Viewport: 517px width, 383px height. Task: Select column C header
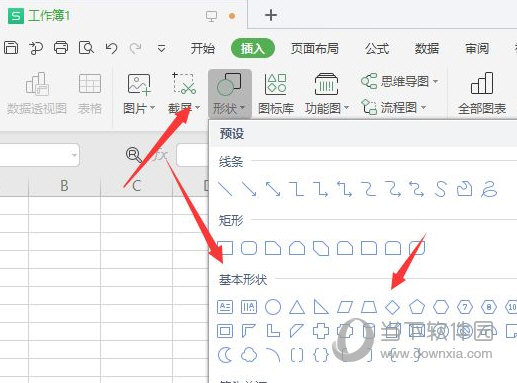(136, 185)
